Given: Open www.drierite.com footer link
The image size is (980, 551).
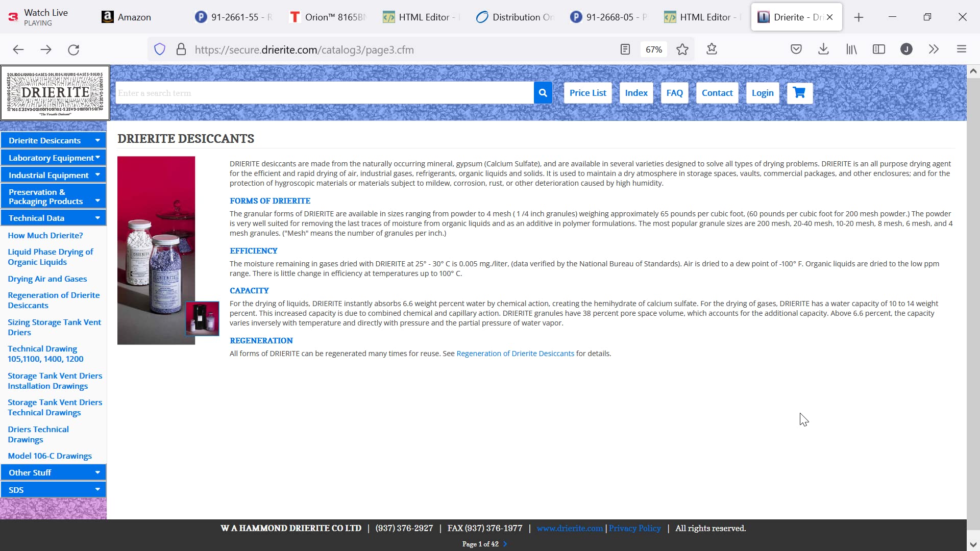Looking at the screenshot, I should [570, 529].
